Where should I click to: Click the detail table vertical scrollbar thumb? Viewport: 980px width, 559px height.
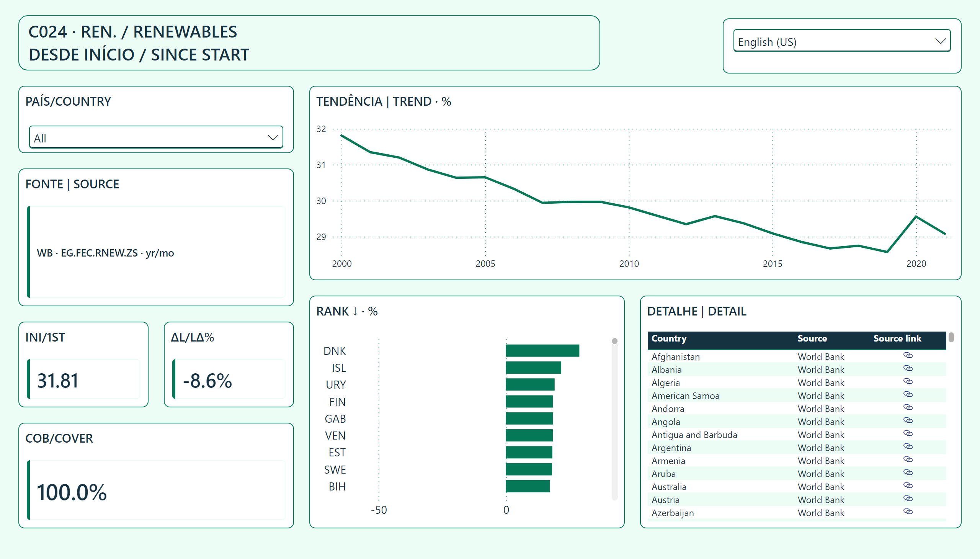point(951,337)
